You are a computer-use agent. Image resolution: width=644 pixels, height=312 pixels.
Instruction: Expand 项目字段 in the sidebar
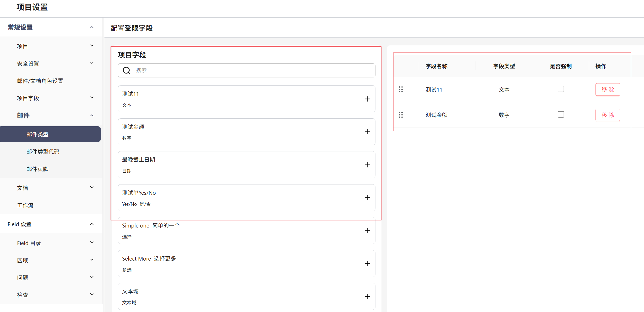point(92,98)
